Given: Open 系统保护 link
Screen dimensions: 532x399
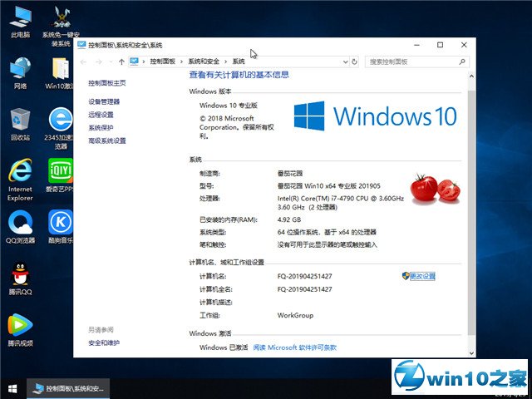Looking at the screenshot, I should point(101,128).
